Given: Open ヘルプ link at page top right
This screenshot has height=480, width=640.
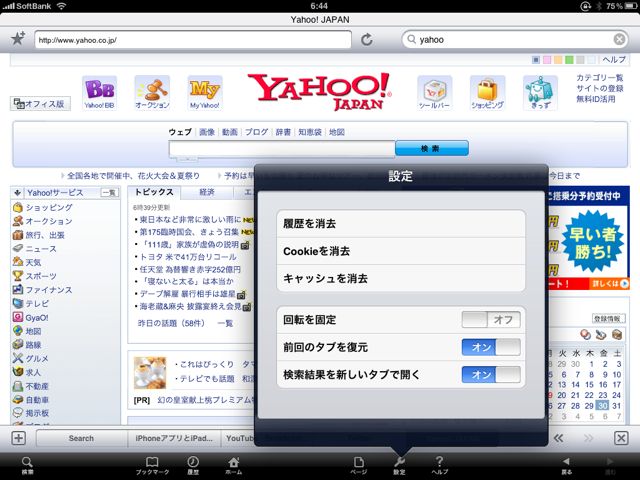Looking at the screenshot, I should click(x=614, y=60).
